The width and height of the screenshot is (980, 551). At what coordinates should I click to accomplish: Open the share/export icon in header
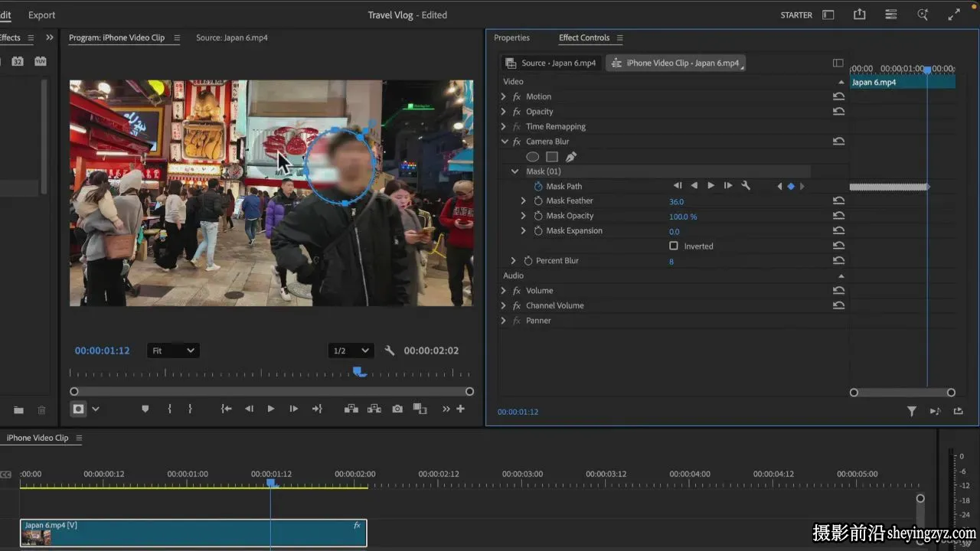pyautogui.click(x=859, y=15)
